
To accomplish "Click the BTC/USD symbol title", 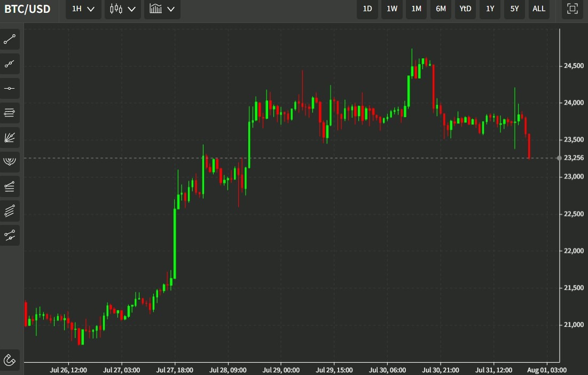I will 27,9.
